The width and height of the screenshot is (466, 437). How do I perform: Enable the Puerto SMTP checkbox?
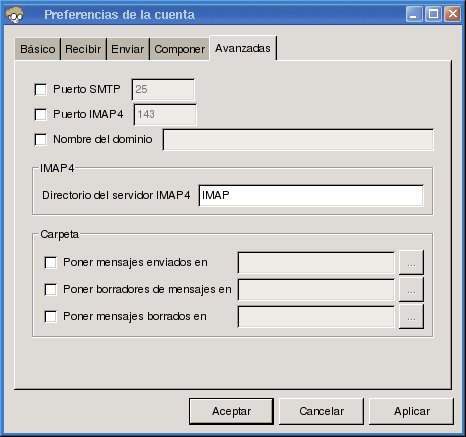pyautogui.click(x=41, y=89)
